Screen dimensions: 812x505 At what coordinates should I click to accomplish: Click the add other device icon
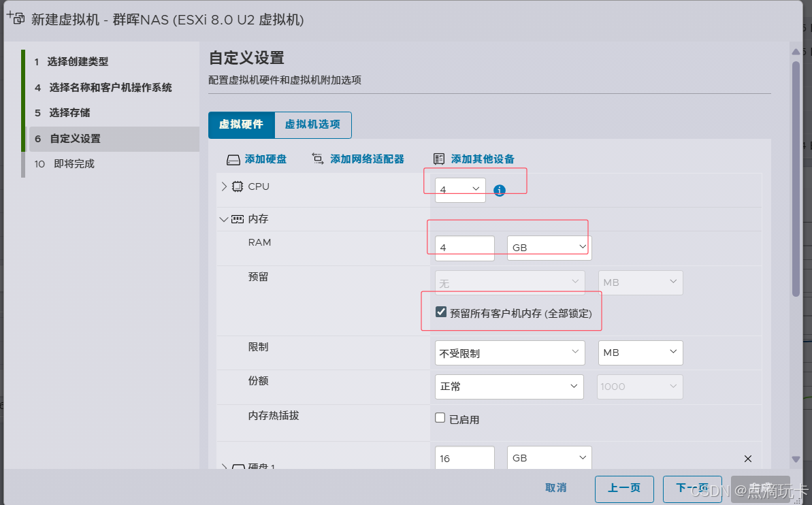439,159
